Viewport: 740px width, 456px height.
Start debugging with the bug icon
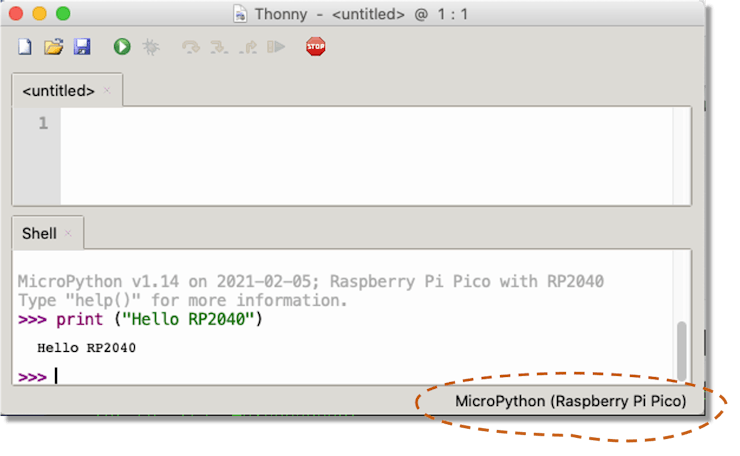tap(151, 47)
